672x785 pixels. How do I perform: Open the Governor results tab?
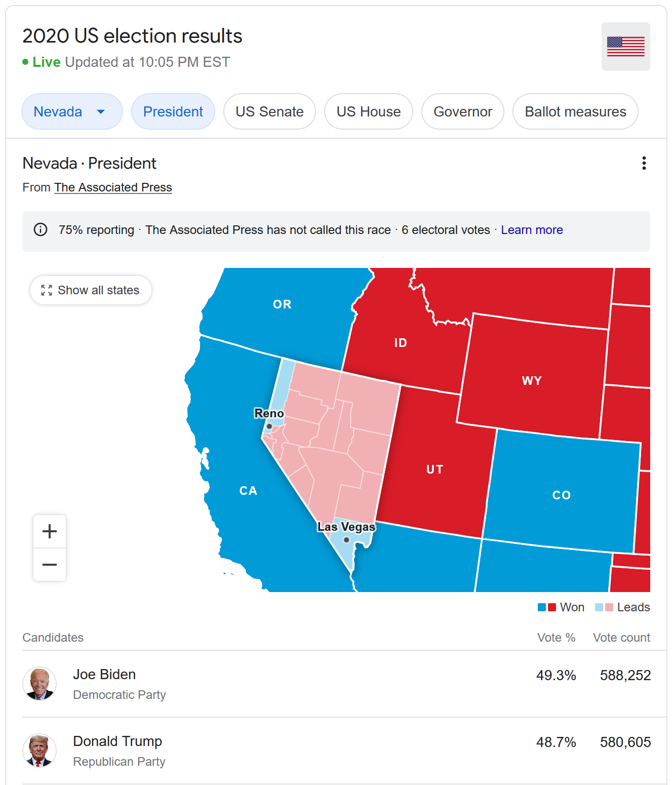(462, 111)
